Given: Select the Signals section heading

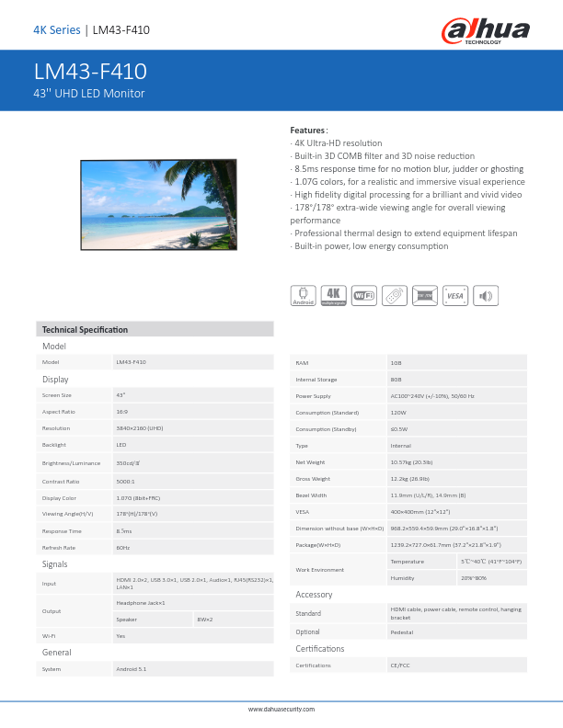Looking at the screenshot, I should [x=55, y=563].
